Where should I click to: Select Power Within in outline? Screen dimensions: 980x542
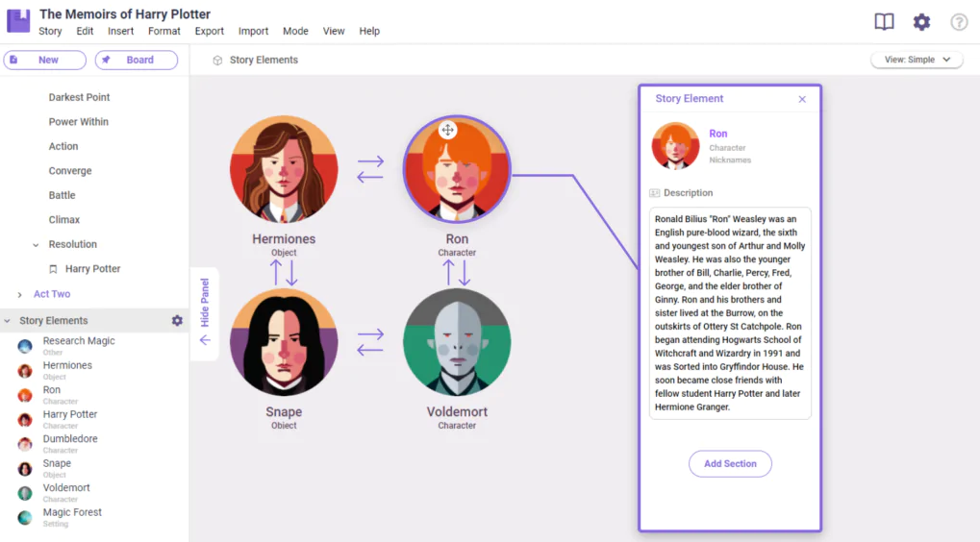(79, 122)
